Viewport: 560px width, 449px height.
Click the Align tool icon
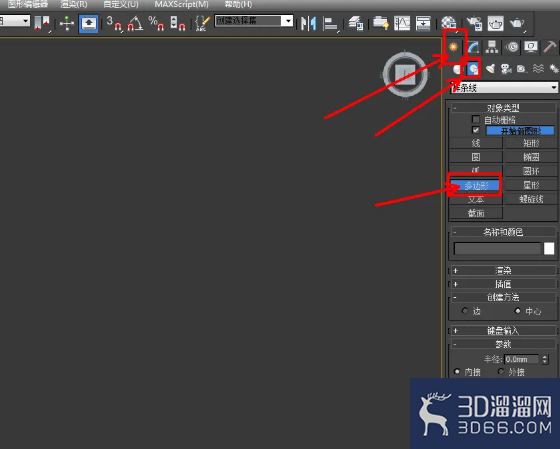(330, 24)
